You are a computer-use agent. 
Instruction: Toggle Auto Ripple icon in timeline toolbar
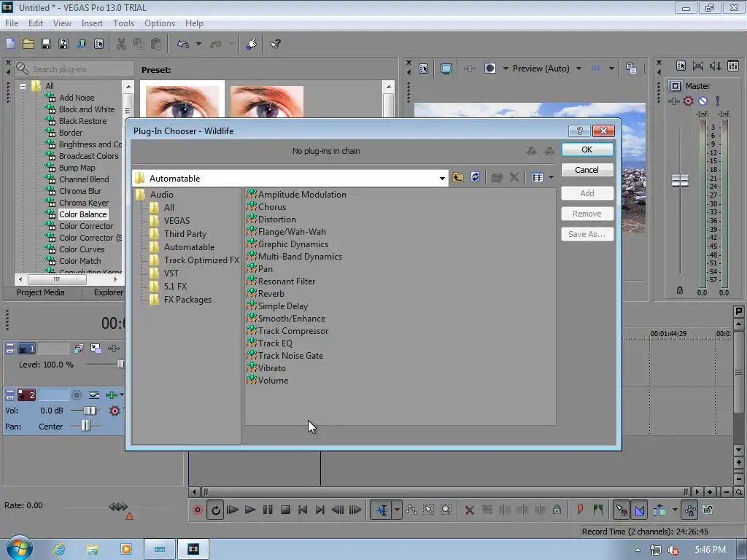659,510
